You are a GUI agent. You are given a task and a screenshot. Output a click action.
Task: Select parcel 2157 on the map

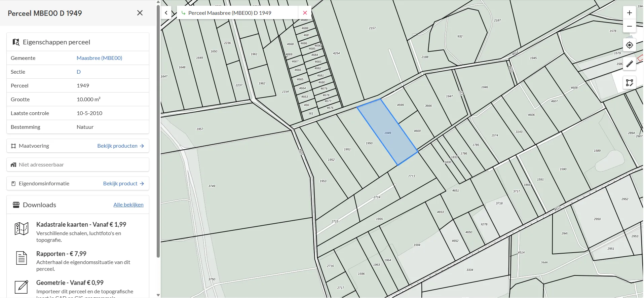coord(372,28)
